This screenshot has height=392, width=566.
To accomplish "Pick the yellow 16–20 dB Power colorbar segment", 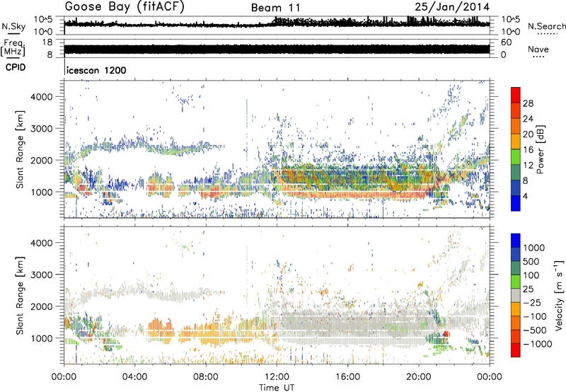I will pyautogui.click(x=516, y=141).
